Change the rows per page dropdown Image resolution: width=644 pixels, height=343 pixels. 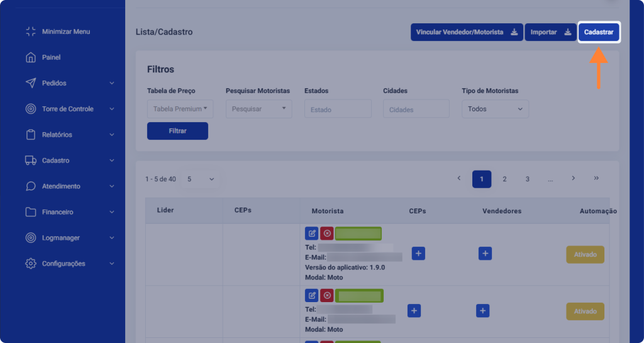click(x=201, y=179)
